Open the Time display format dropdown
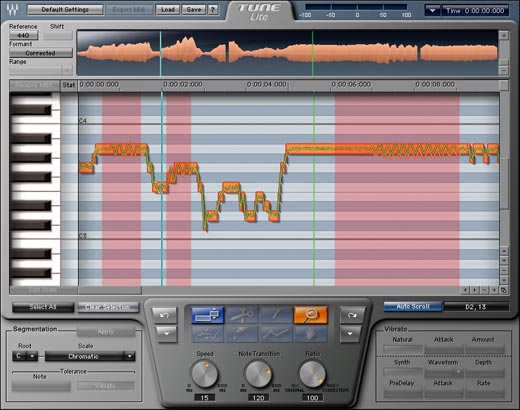 click(x=432, y=10)
